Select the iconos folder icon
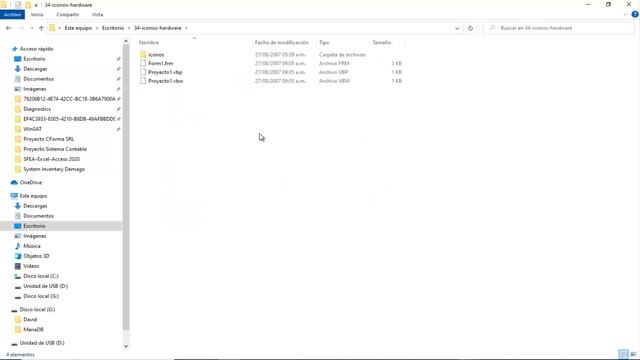The image size is (640, 360). click(x=143, y=54)
